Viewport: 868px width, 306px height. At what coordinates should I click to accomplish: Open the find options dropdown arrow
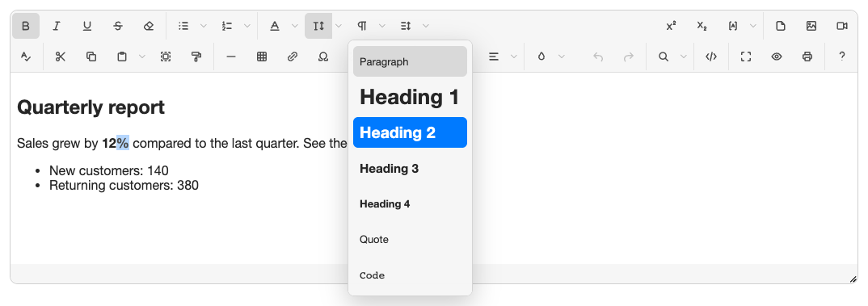684,57
